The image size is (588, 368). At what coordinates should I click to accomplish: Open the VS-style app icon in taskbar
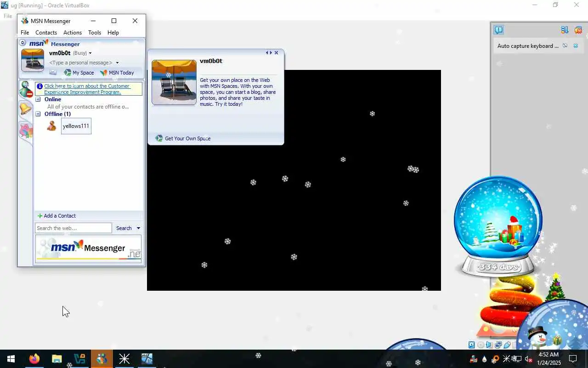click(x=79, y=359)
